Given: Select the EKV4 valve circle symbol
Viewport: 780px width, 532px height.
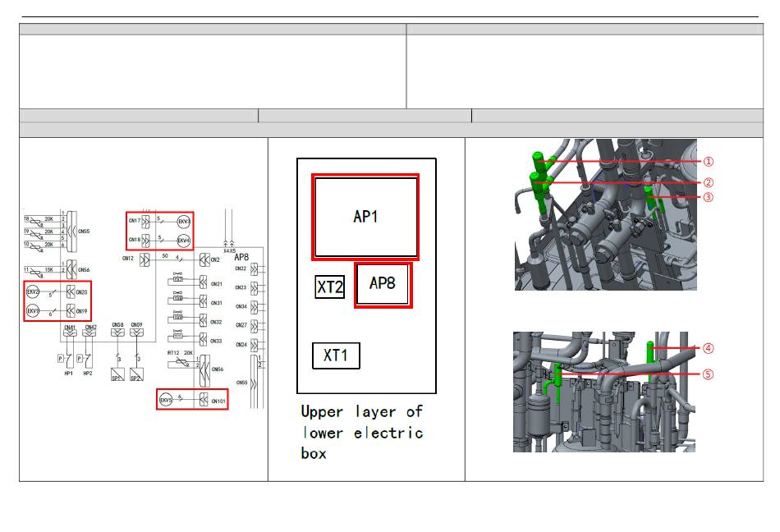Looking at the screenshot, I should tap(184, 241).
